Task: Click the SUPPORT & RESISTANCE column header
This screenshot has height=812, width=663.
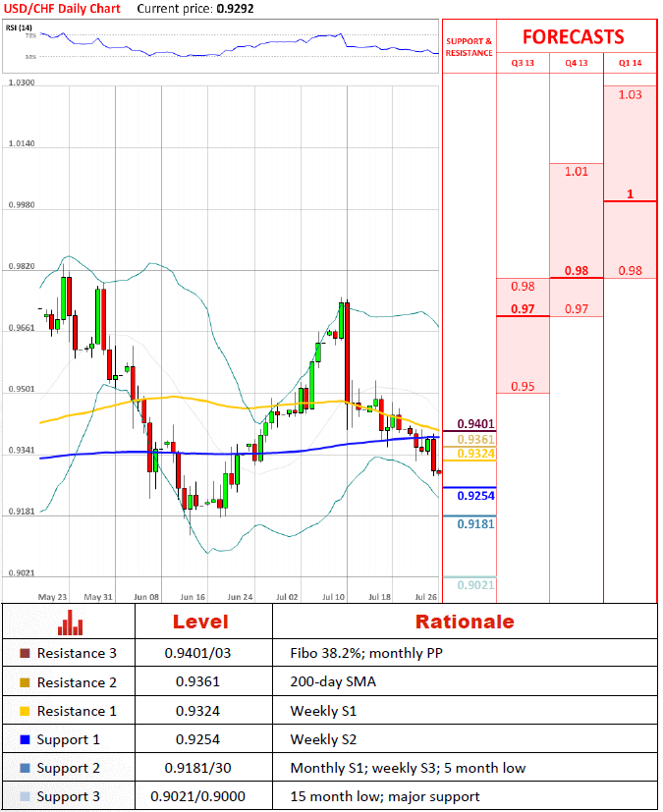Action: pyautogui.click(x=469, y=47)
